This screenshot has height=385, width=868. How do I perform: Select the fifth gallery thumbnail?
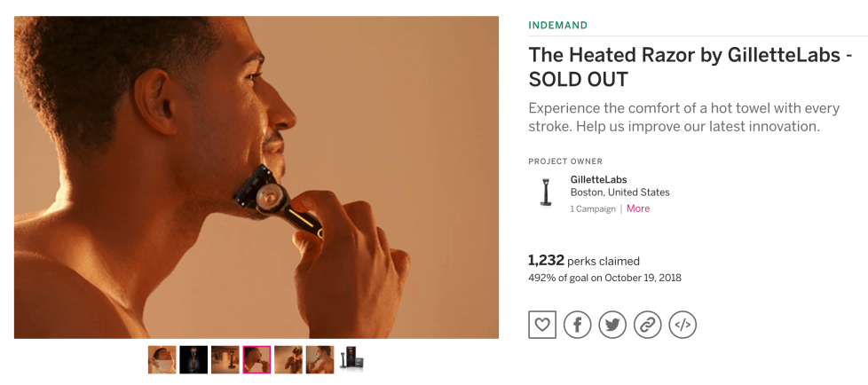(x=288, y=359)
